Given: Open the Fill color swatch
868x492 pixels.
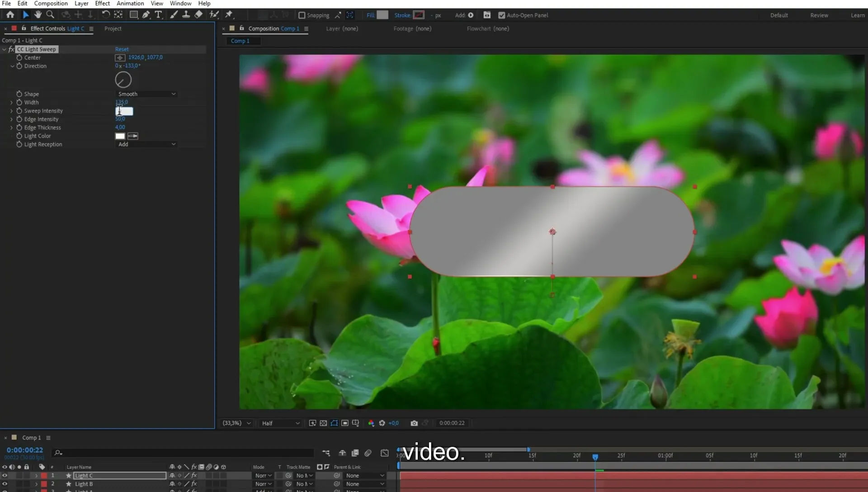Looking at the screenshot, I should pyautogui.click(x=382, y=15).
